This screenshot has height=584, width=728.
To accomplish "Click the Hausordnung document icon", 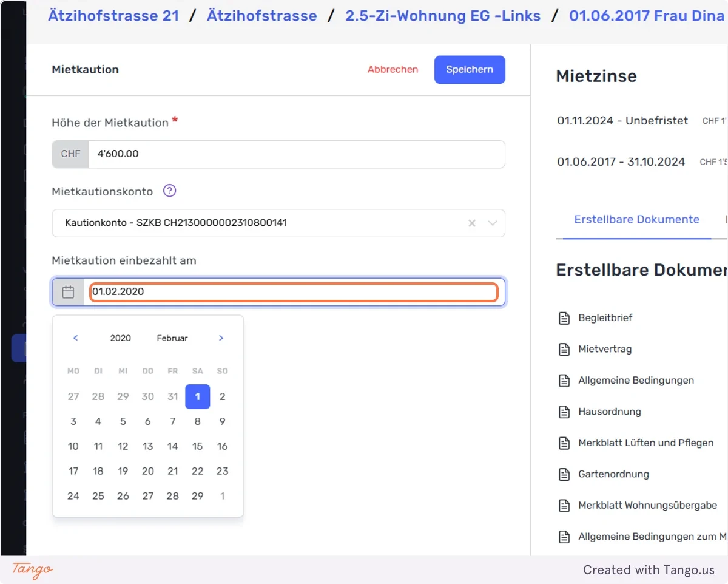I will click(x=564, y=412).
